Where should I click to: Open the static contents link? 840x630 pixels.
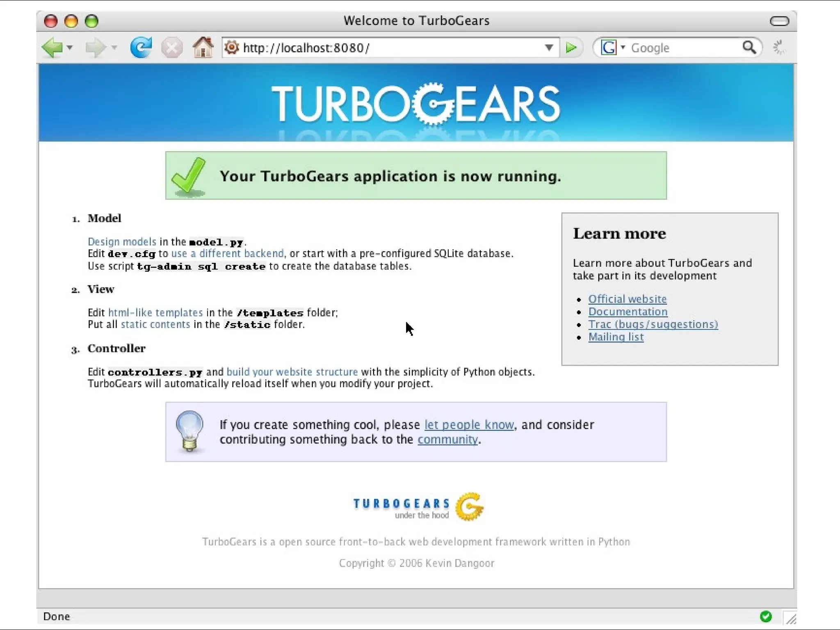tap(155, 324)
